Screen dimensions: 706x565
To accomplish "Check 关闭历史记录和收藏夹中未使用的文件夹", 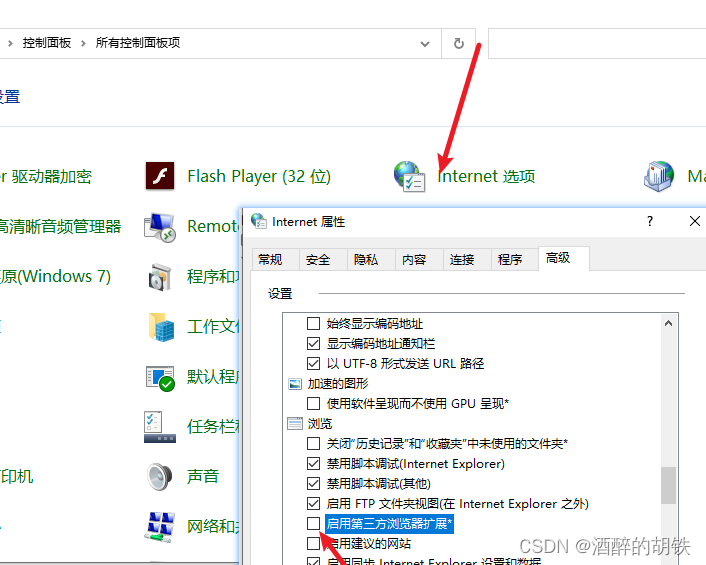I will click(313, 443).
